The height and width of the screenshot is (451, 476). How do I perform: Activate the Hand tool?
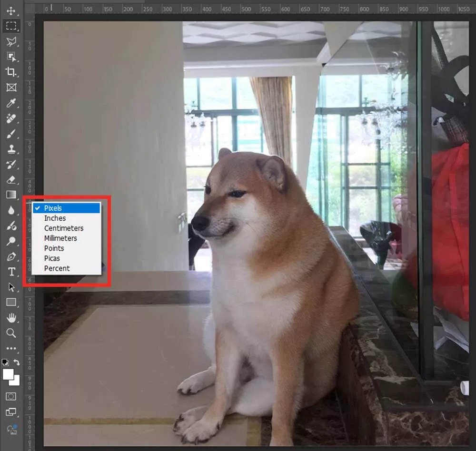pos(11,318)
